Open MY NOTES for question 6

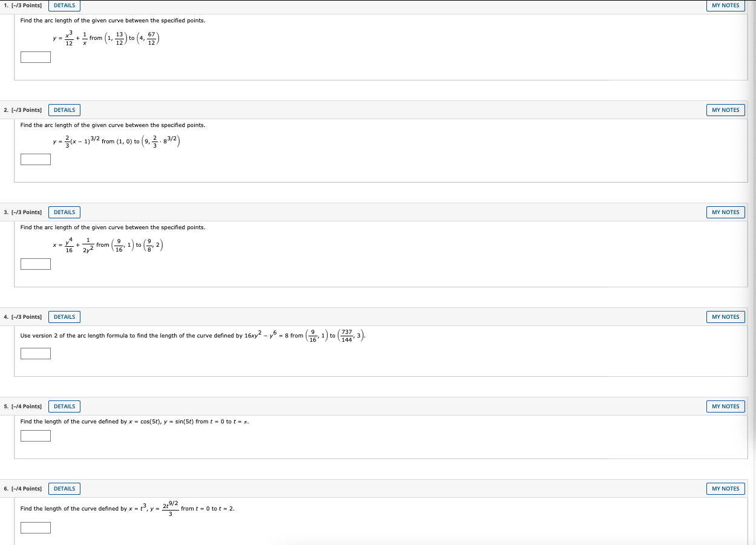pyautogui.click(x=725, y=488)
